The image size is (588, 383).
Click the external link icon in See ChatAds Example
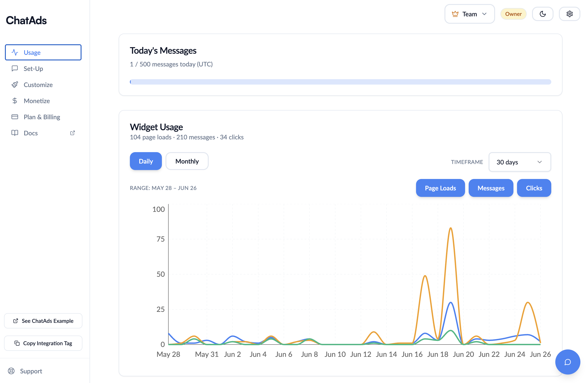point(16,321)
